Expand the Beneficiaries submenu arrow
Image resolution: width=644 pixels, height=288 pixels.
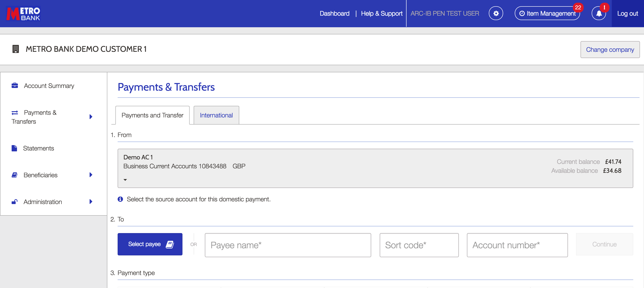(91, 175)
